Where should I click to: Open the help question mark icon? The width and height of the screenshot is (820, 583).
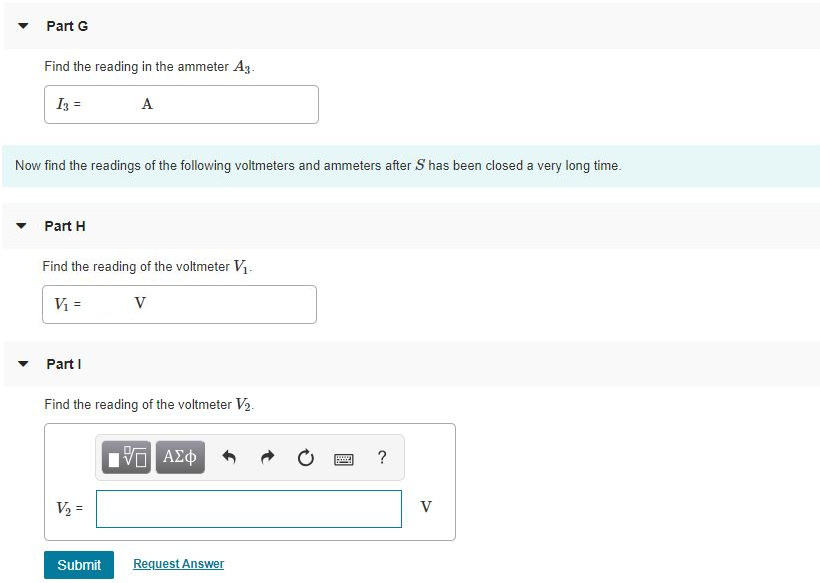pyautogui.click(x=382, y=458)
